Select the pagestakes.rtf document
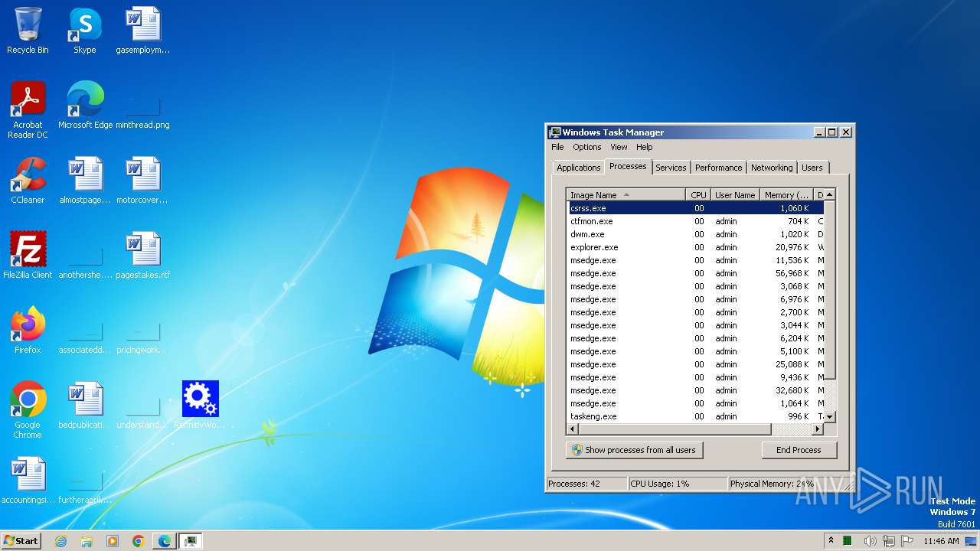980x551 pixels. 143,256
